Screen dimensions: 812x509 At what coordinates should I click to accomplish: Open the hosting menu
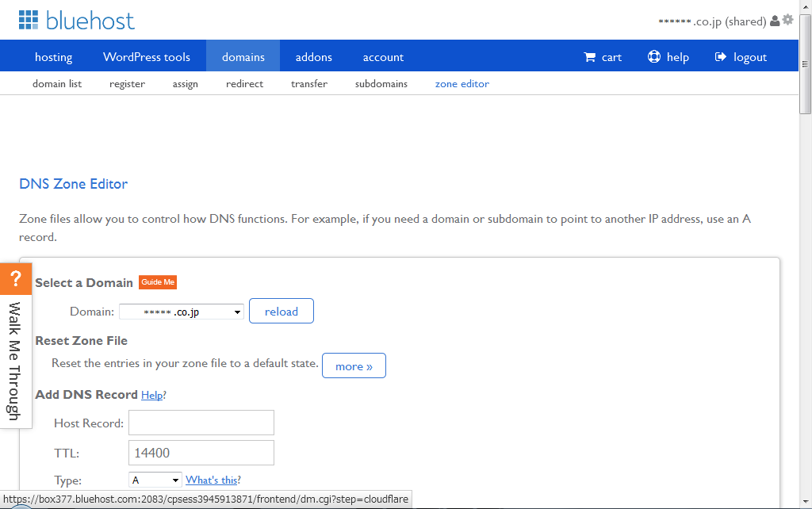click(53, 57)
